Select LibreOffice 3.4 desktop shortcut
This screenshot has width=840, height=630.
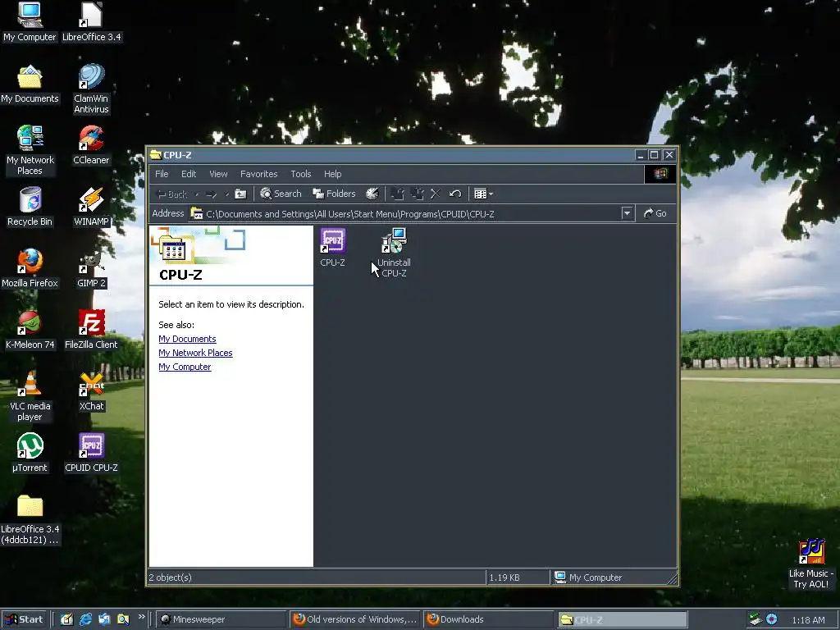pos(92,22)
